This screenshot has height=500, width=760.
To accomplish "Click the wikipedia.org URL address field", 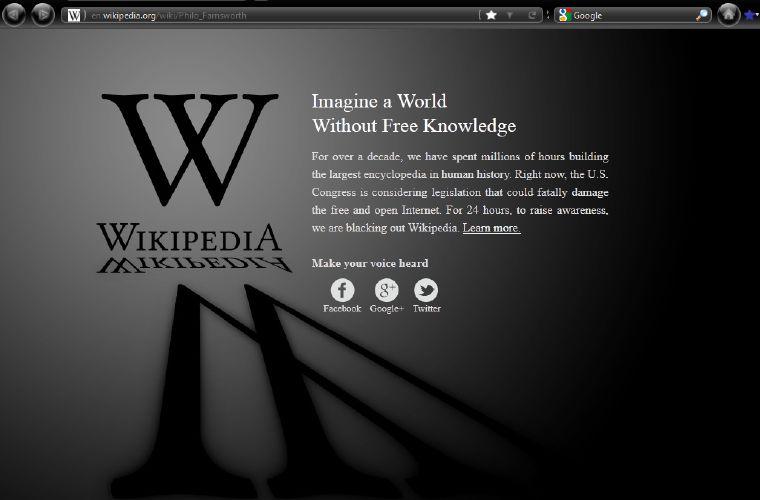I will coord(280,15).
